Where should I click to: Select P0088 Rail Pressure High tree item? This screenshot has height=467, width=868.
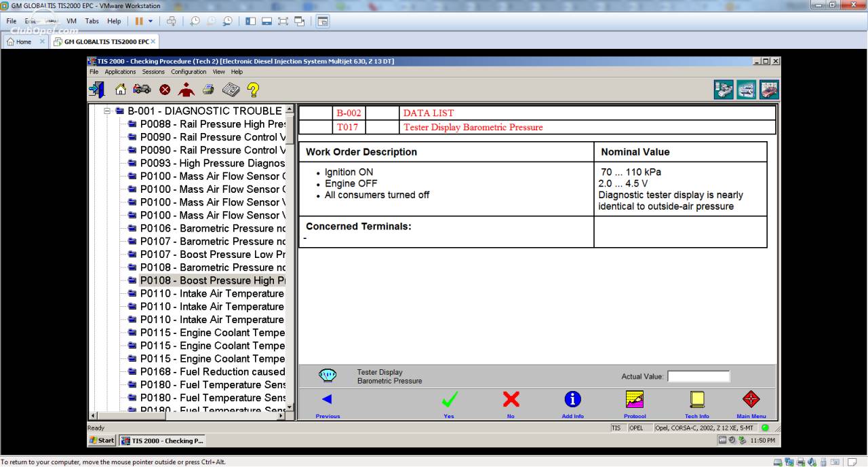pos(212,124)
